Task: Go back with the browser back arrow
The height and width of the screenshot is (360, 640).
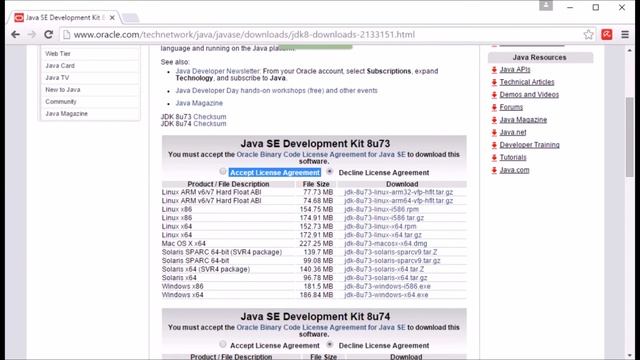Action: tap(16, 35)
